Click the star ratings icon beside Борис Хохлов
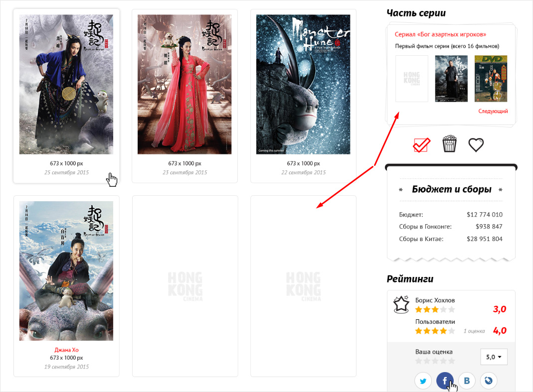Screen dimensions: 533x392 coord(401,304)
